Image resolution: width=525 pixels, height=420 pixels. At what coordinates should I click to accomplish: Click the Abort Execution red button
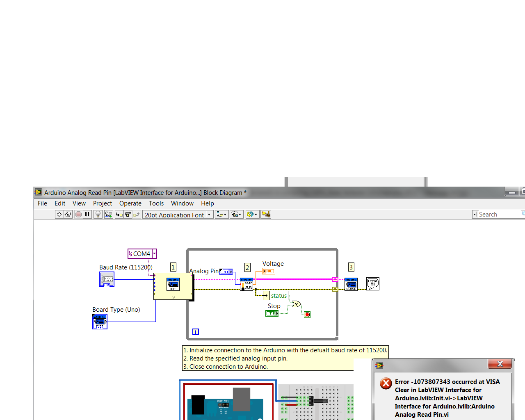click(78, 214)
